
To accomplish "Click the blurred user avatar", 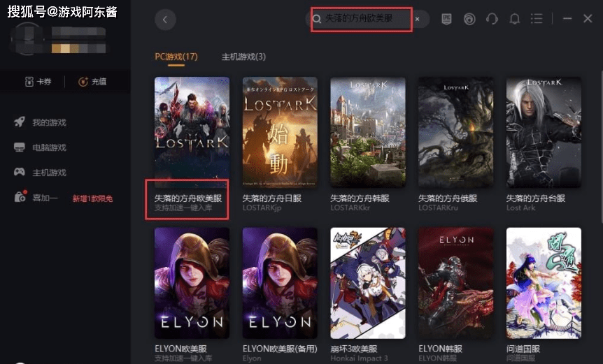I will (x=27, y=38).
